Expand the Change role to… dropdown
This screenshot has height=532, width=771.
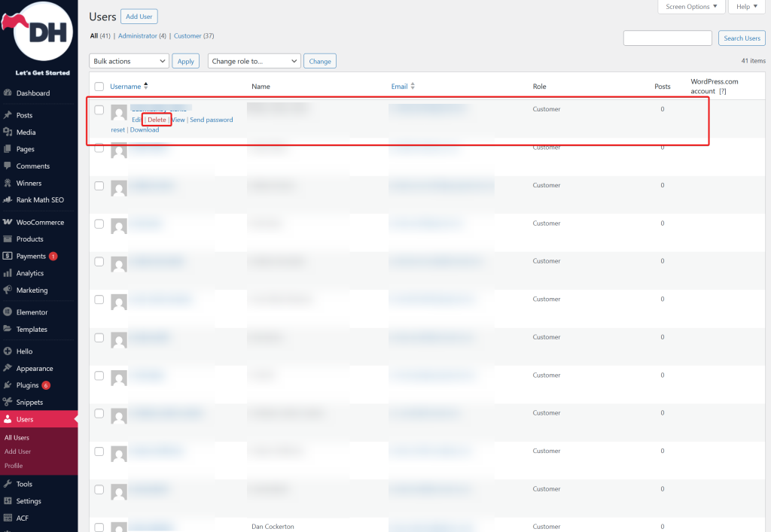click(254, 61)
